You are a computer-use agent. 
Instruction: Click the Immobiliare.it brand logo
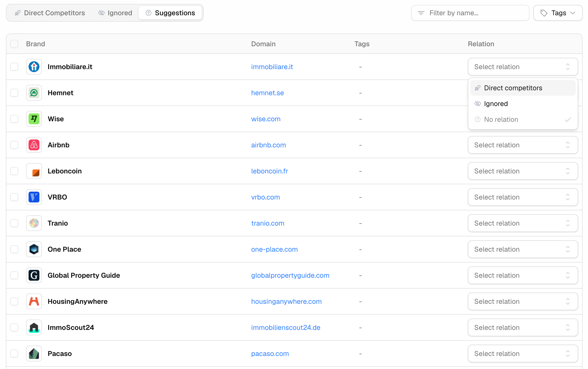[34, 67]
